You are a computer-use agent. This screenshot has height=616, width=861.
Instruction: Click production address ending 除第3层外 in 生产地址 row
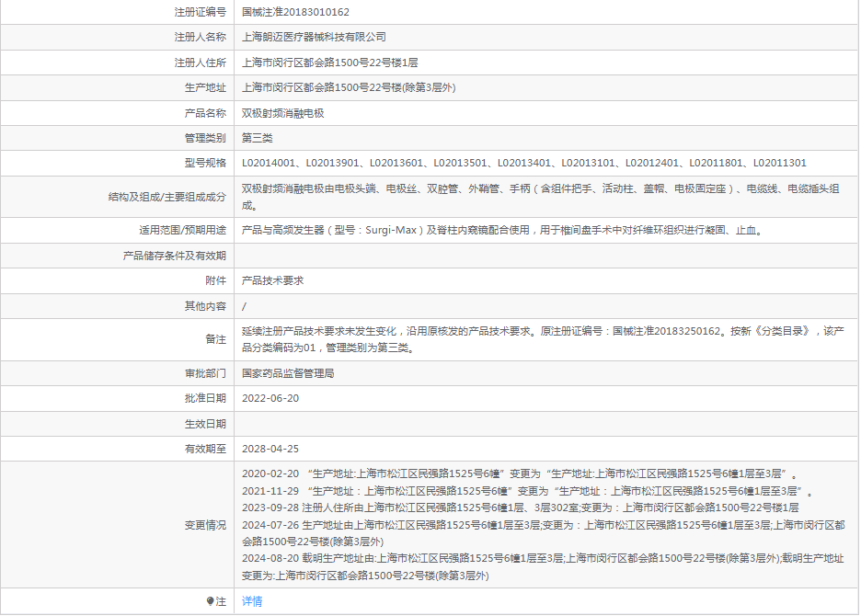coord(349,87)
